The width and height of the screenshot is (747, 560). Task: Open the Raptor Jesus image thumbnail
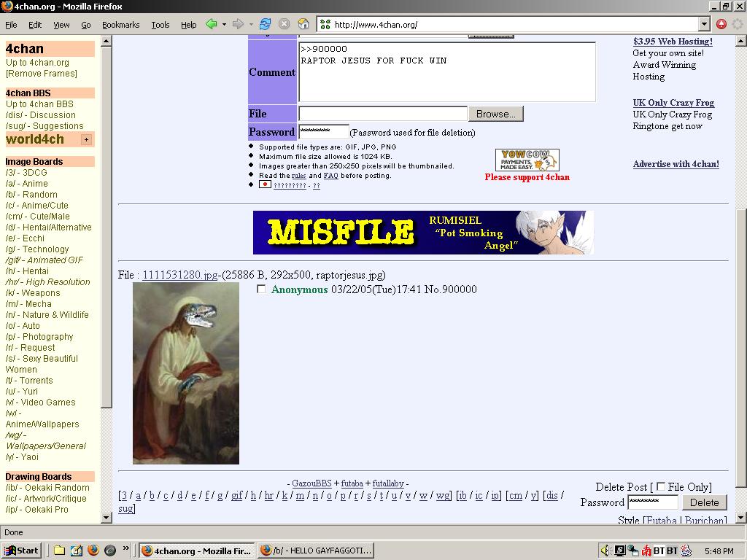[186, 373]
